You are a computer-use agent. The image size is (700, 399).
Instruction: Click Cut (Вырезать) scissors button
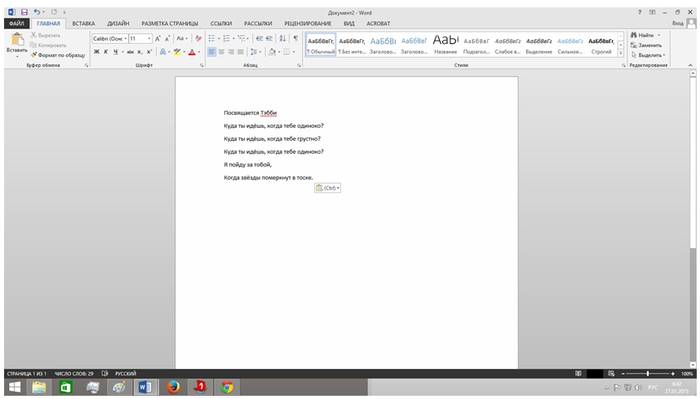[x=45, y=35]
